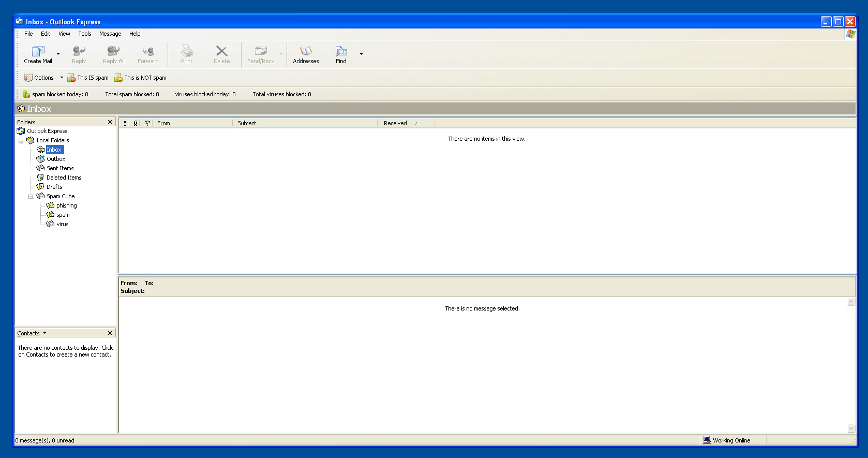Mark message with This IS spam
This screenshot has height=458, width=868.
click(88, 78)
